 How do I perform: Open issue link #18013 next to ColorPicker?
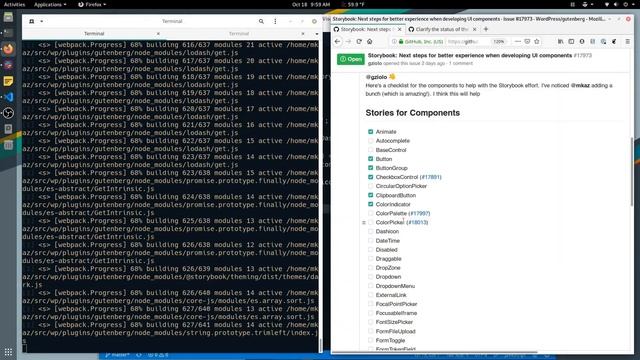pos(417,222)
